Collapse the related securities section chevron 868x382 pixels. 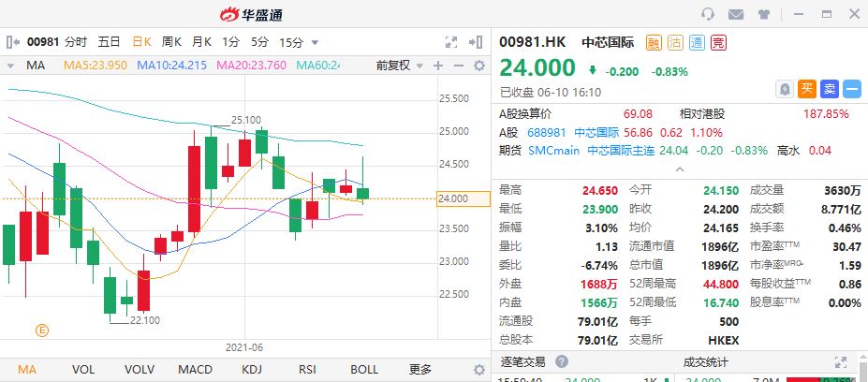680,169
